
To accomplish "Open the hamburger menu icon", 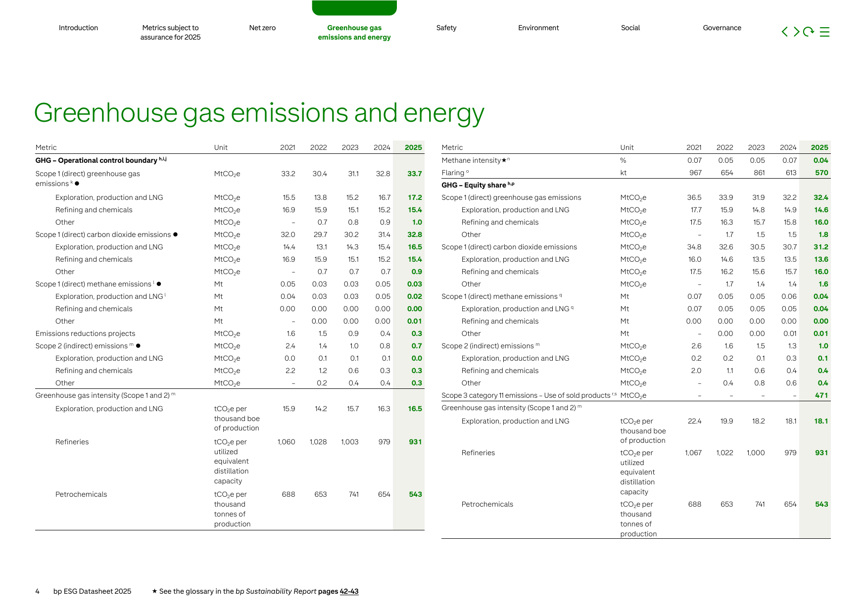I will (824, 32).
